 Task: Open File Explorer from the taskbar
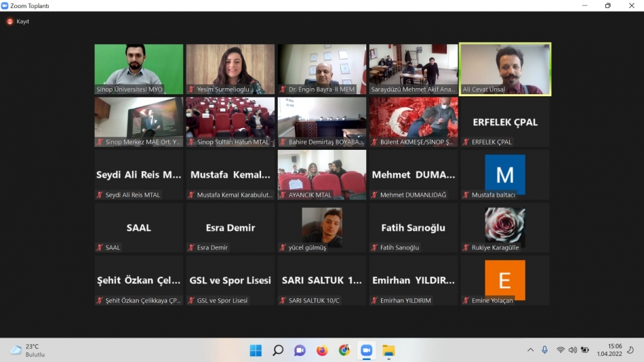pos(388,350)
